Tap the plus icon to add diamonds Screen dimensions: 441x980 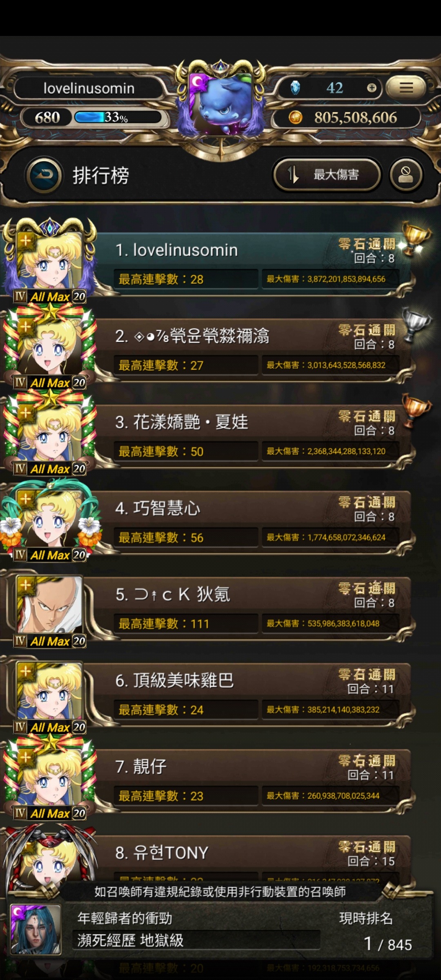[372, 88]
